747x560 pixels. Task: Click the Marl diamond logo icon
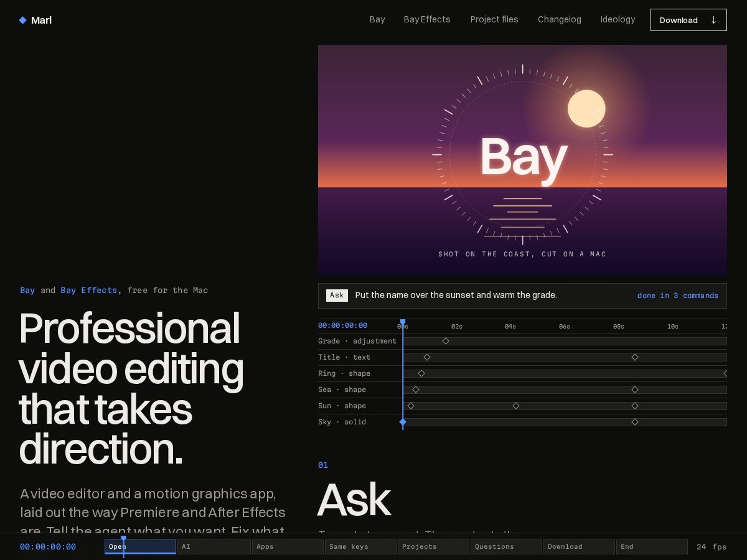click(x=23, y=20)
